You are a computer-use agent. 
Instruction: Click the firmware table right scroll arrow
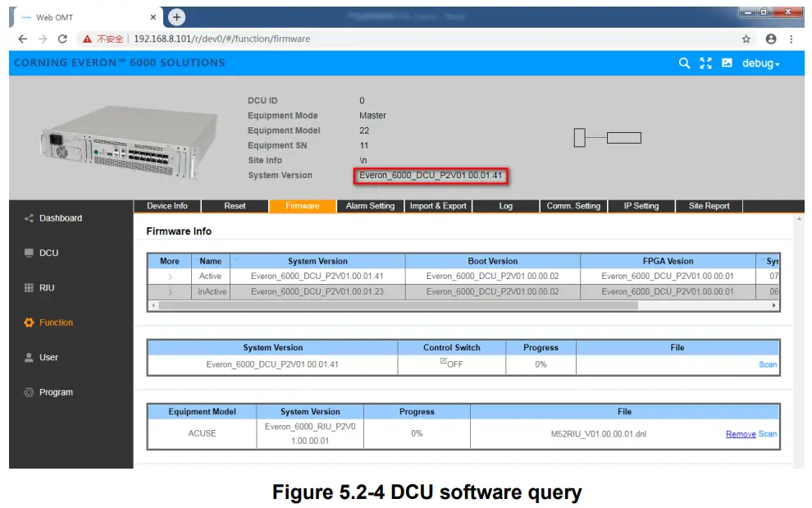773,305
